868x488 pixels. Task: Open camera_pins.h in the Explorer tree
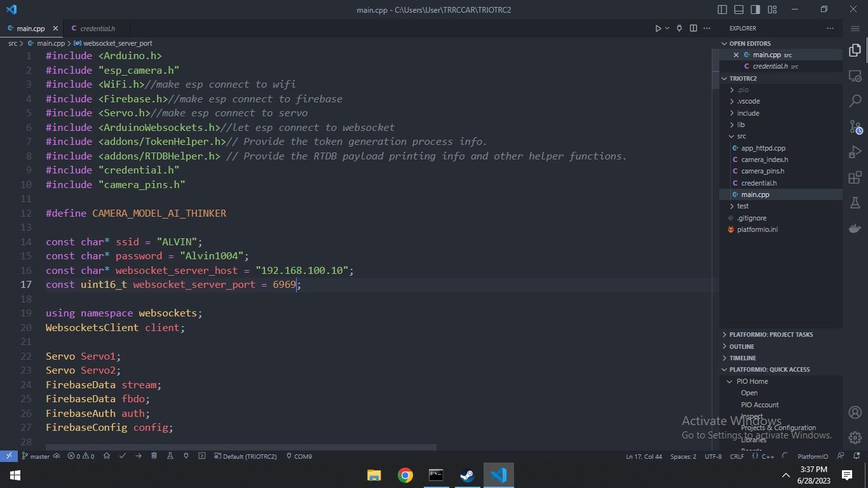pos(763,171)
